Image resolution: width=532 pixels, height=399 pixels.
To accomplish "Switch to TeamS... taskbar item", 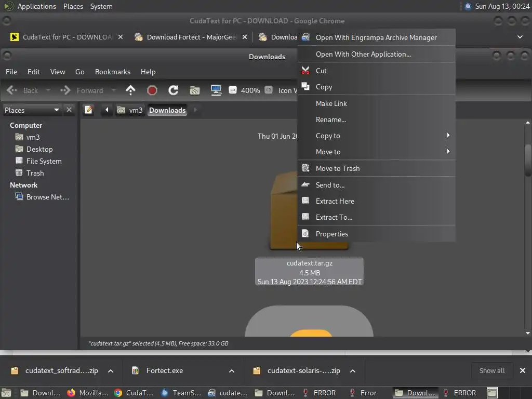I will tap(181, 393).
